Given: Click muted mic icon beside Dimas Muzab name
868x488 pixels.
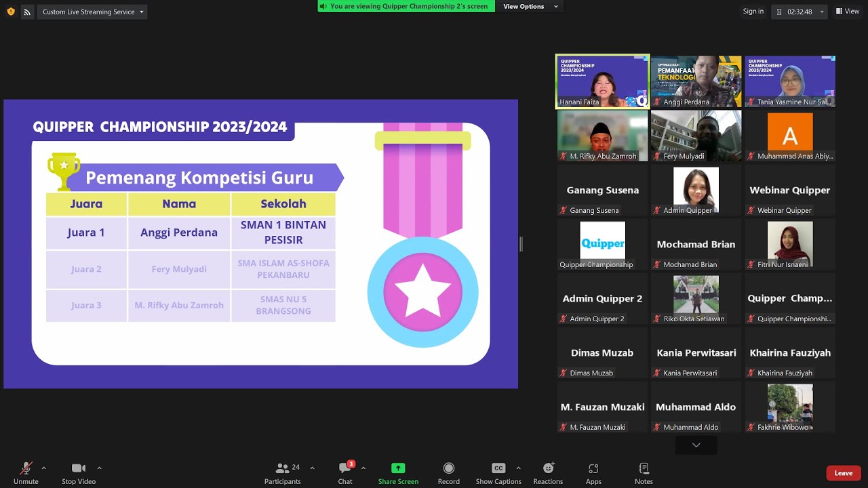Looking at the screenshot, I should coord(564,373).
